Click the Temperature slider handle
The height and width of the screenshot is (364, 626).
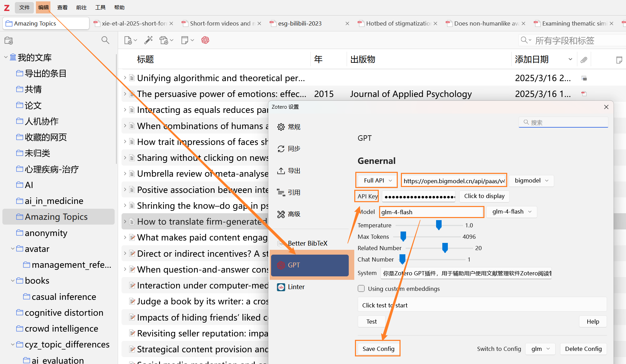(x=439, y=225)
